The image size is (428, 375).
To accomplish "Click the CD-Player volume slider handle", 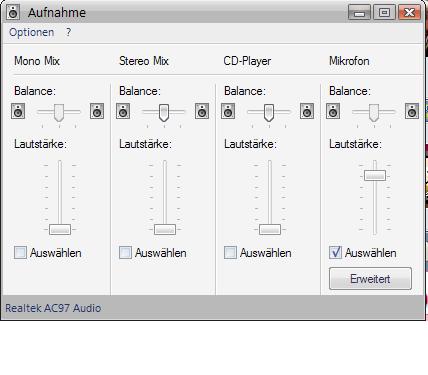I will [x=270, y=229].
